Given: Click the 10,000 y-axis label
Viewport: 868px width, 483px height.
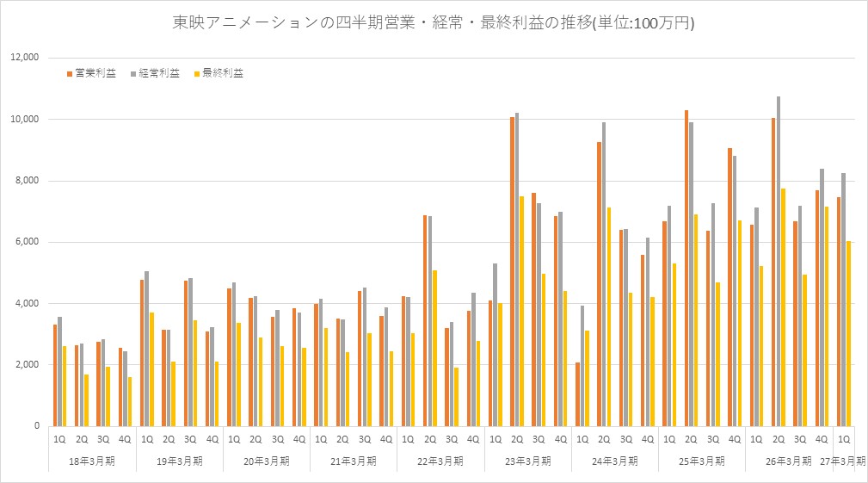Looking at the screenshot, I should tap(25, 119).
